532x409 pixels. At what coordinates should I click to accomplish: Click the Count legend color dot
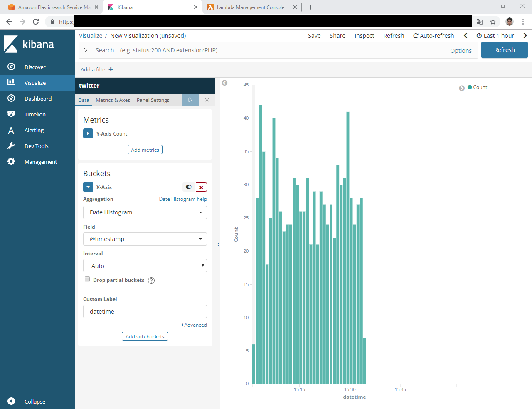click(470, 87)
